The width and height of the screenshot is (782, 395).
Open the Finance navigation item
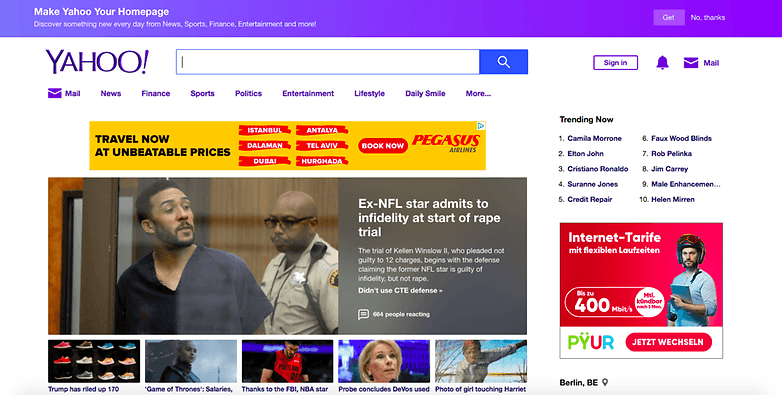pos(156,93)
